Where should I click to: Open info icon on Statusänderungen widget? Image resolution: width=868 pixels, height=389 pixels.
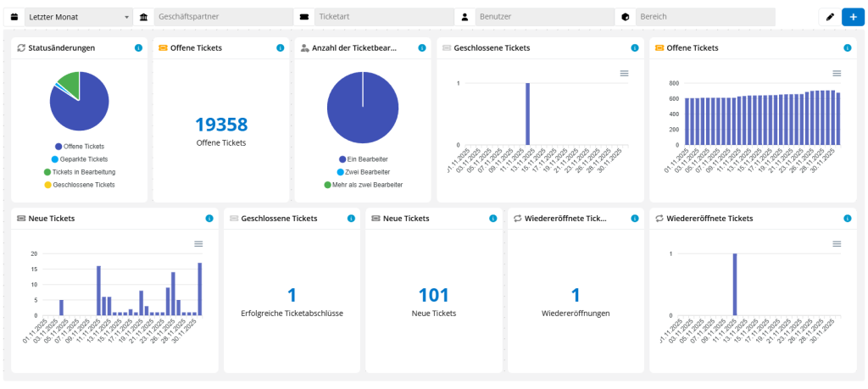tap(138, 48)
